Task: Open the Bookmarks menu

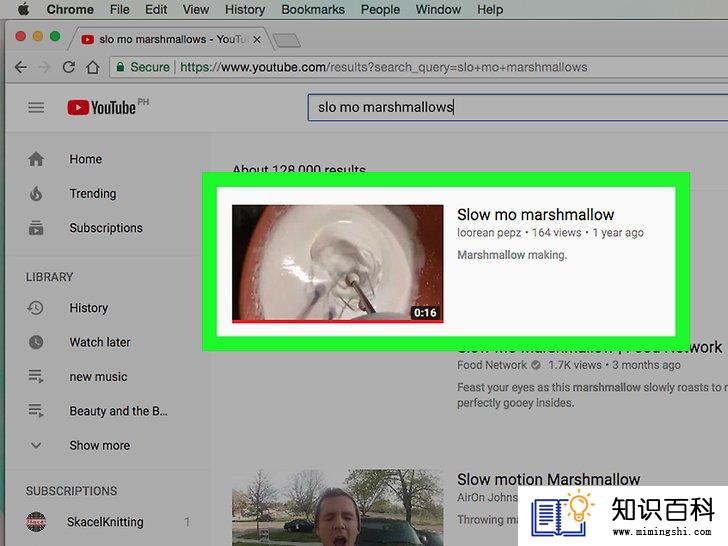Action: [x=312, y=9]
